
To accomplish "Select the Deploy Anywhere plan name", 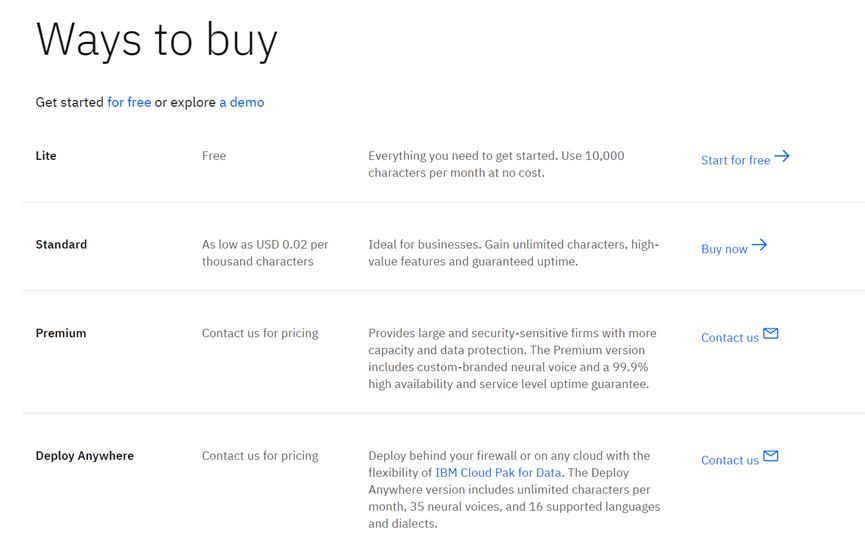I will pos(85,456).
